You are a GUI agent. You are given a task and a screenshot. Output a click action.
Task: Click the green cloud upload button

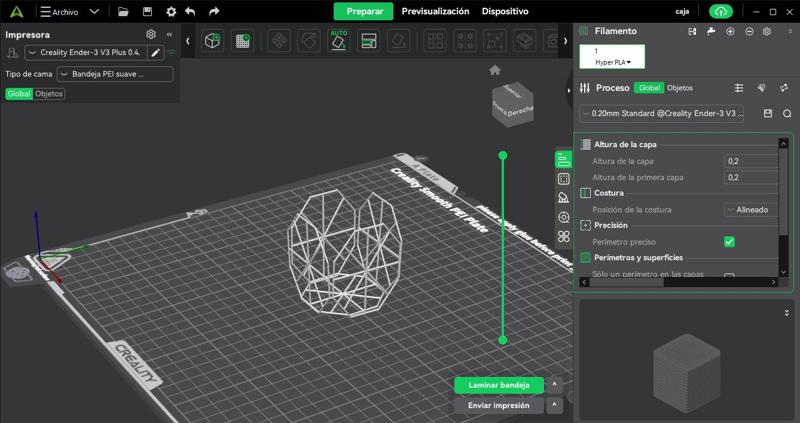(x=720, y=12)
